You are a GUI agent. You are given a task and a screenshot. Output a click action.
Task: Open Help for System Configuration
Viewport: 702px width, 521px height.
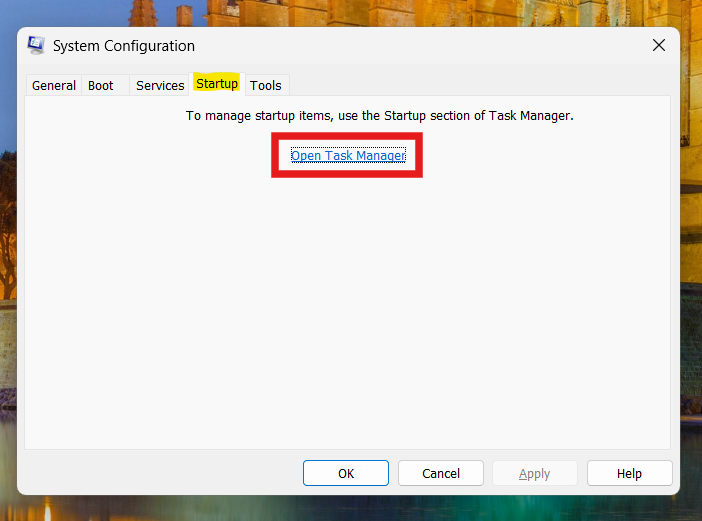pos(629,473)
